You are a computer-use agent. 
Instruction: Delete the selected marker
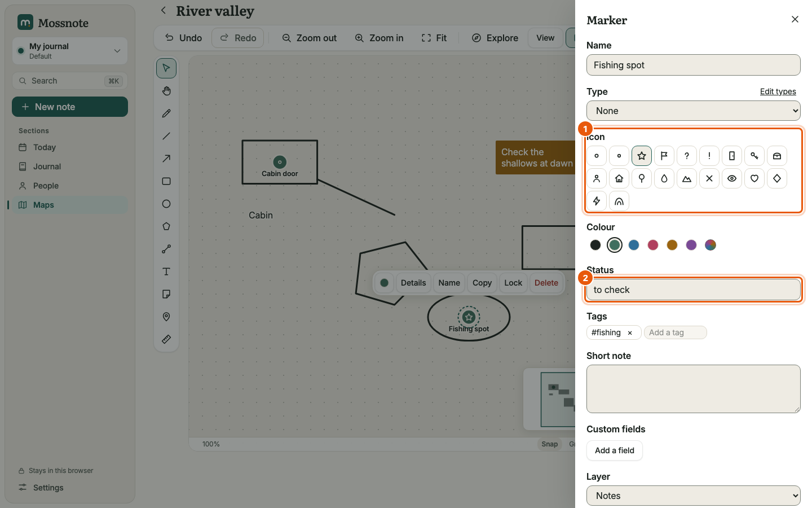pyautogui.click(x=546, y=283)
